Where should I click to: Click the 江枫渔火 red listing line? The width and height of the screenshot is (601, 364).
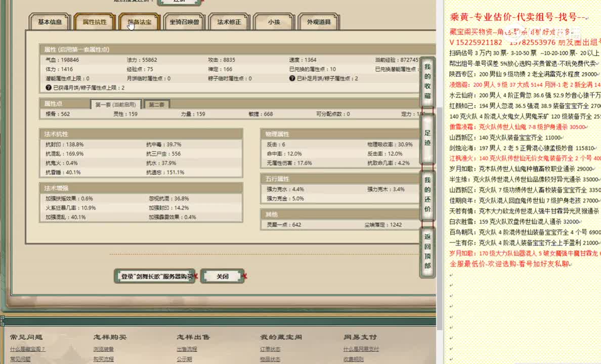(x=525, y=158)
